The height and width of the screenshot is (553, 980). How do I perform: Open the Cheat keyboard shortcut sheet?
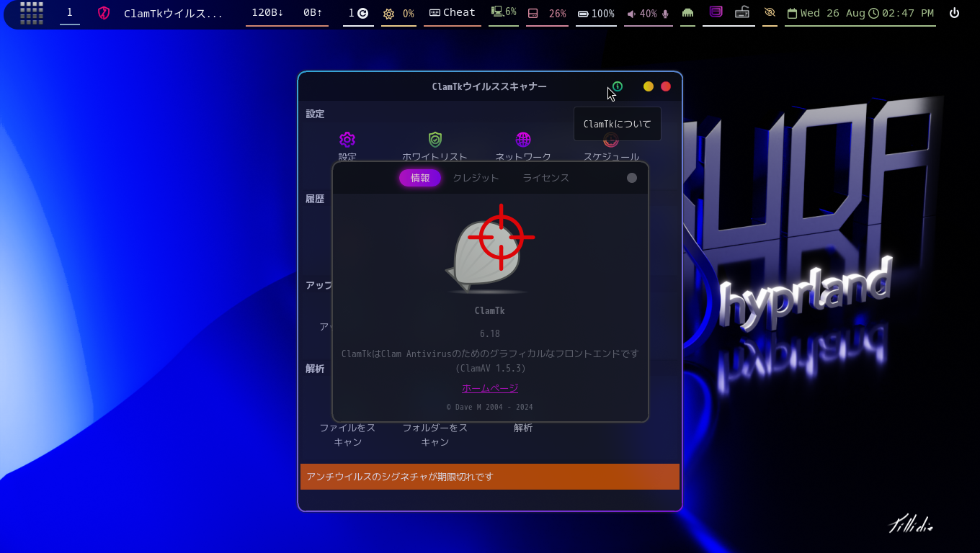click(453, 12)
